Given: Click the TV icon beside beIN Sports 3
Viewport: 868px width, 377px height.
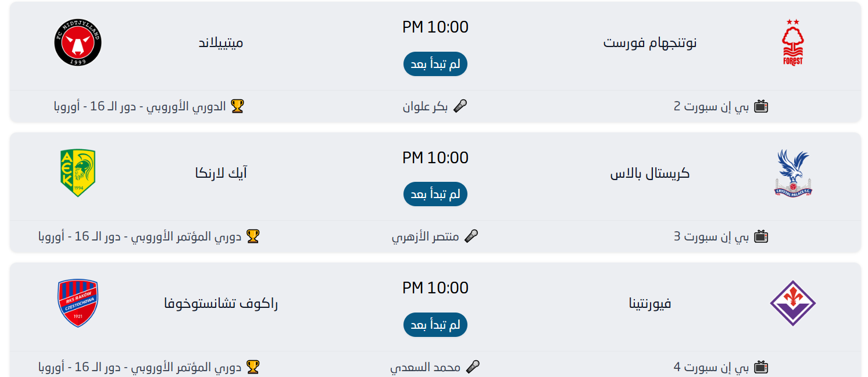Looking at the screenshot, I should point(761,236).
